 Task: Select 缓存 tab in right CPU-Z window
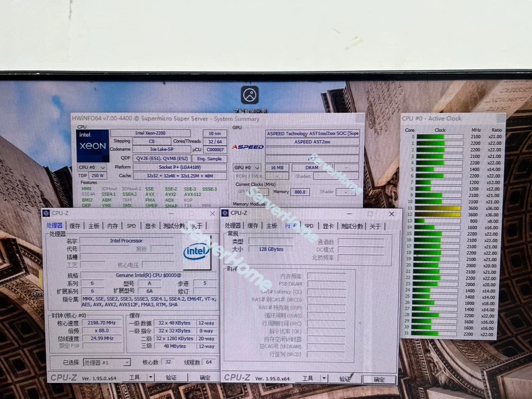253,226
